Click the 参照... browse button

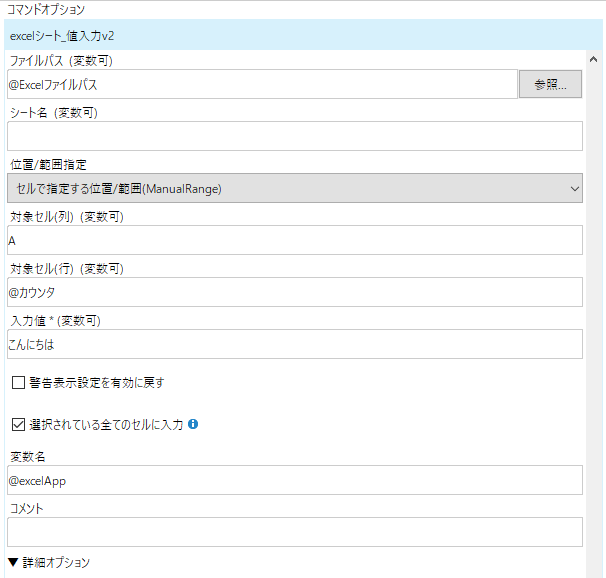[550, 84]
